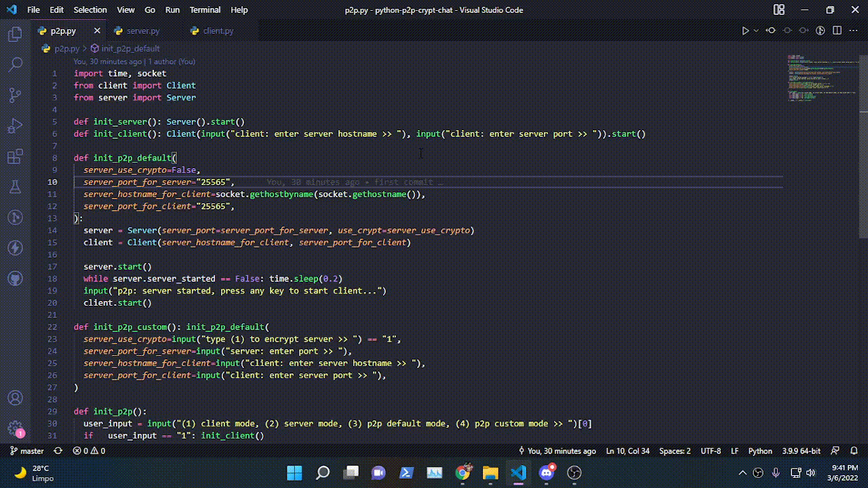Click 'Ln 10, Col 34' cursor position

pos(628,451)
